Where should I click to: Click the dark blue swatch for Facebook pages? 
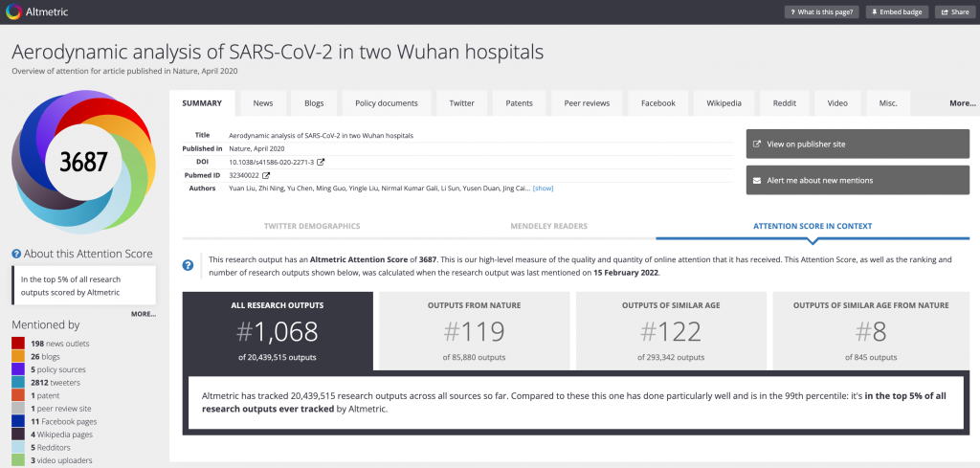point(18,421)
